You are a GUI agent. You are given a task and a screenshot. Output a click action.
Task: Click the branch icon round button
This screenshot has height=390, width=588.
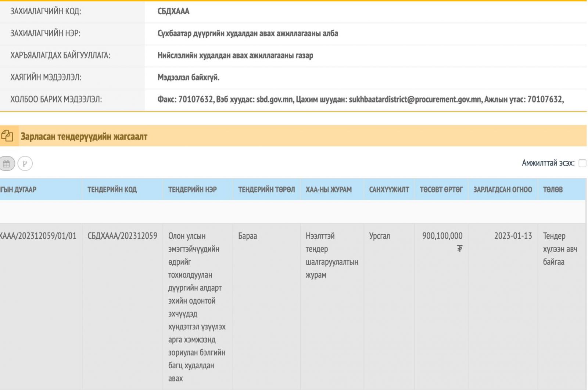point(25,164)
